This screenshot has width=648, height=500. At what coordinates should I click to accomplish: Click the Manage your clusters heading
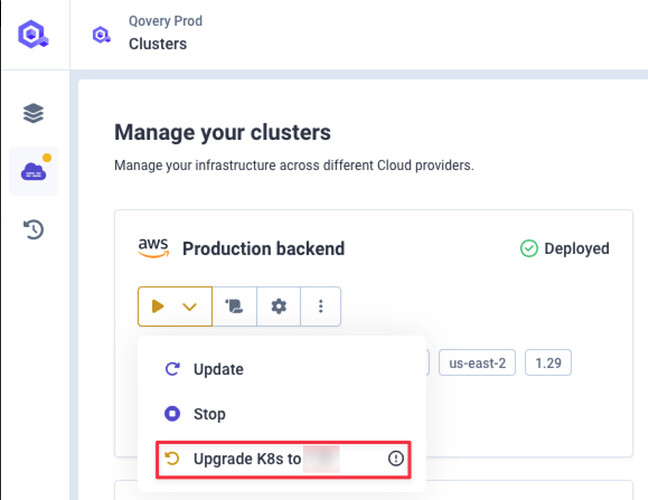222,132
